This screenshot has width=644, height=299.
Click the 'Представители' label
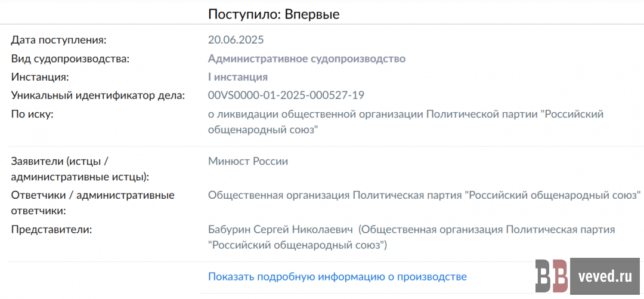[x=51, y=230]
